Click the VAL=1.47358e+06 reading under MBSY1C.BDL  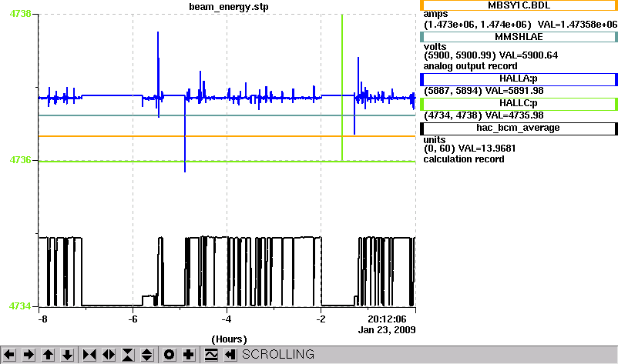coord(577,25)
